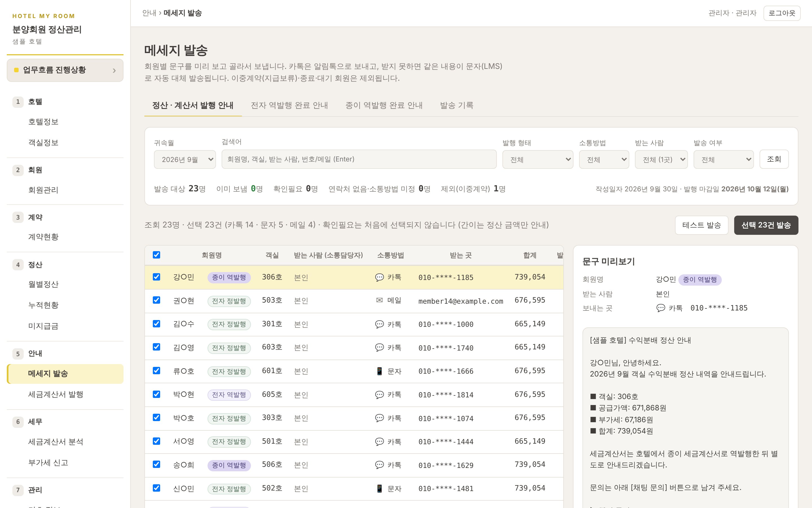This screenshot has height=508, width=812.
Task: Open the 받는 사람 전체 (1곳) dropdown
Action: (661, 159)
